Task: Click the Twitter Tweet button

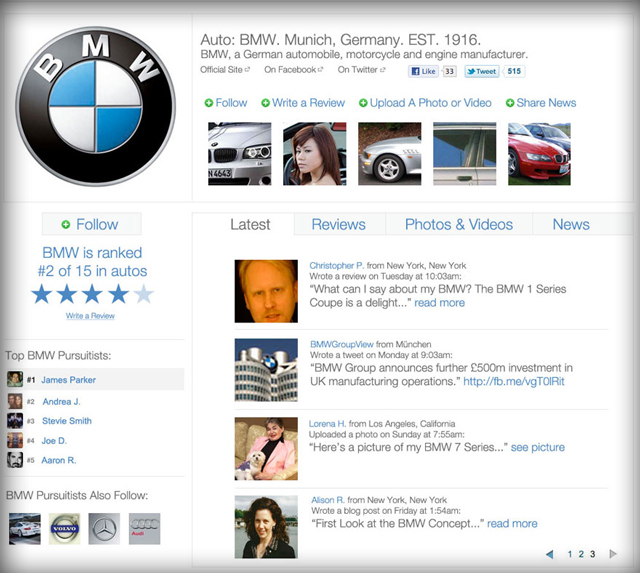Action: point(482,71)
